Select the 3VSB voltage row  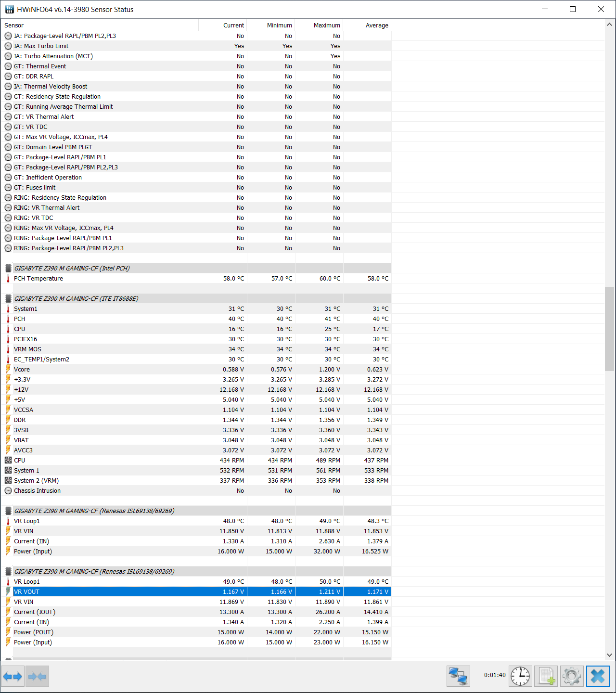pyautogui.click(x=196, y=430)
